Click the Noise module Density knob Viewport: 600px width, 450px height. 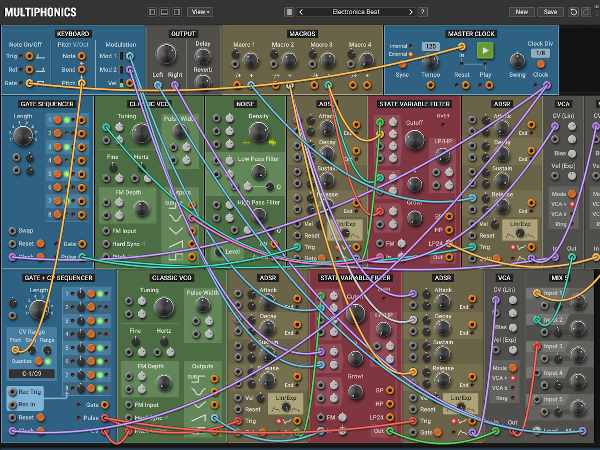click(259, 132)
